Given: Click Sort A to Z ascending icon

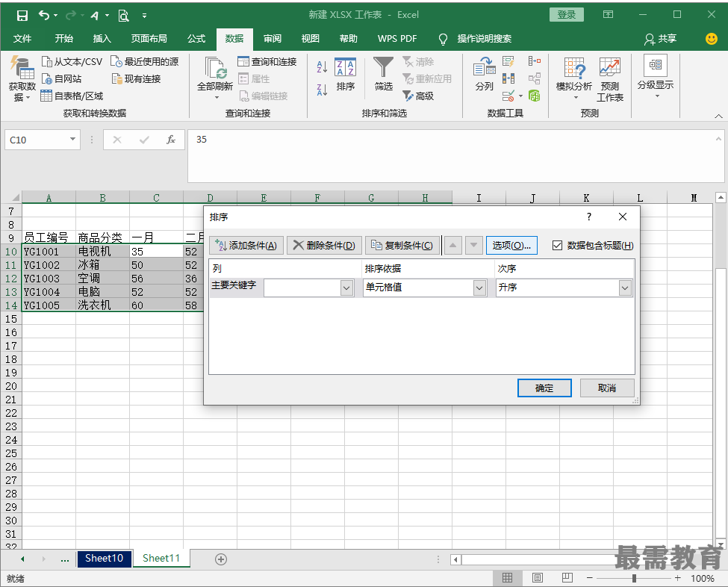Looking at the screenshot, I should [322, 67].
